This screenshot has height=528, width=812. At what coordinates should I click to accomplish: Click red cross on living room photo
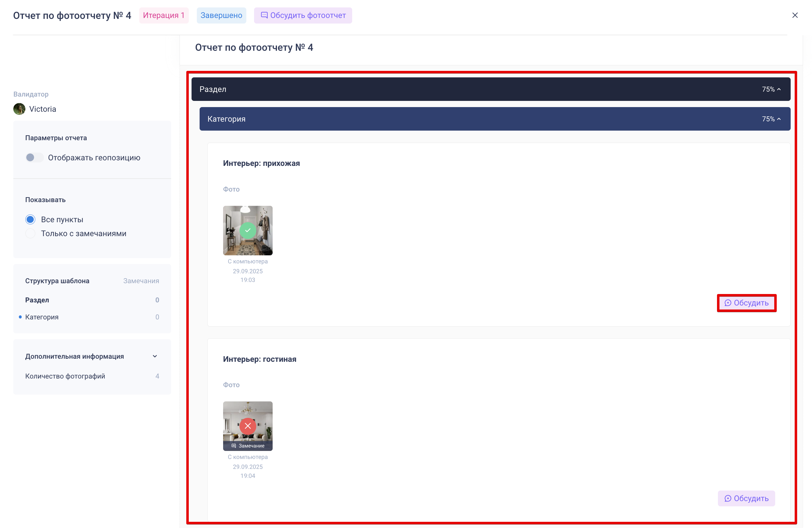tap(248, 426)
